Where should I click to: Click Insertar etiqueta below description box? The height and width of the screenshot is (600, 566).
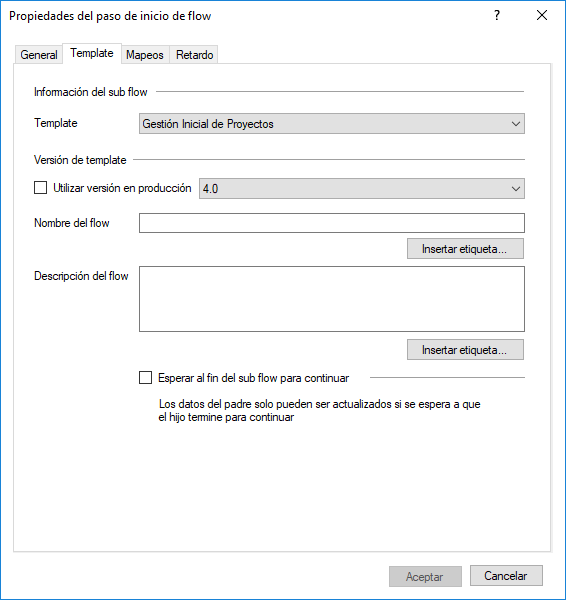coord(465,350)
